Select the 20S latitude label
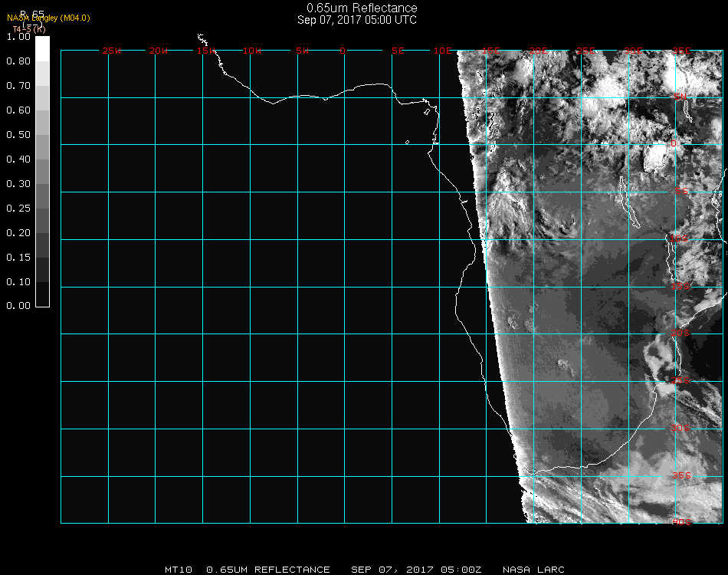Image resolution: width=728 pixels, height=575 pixels. [x=680, y=333]
